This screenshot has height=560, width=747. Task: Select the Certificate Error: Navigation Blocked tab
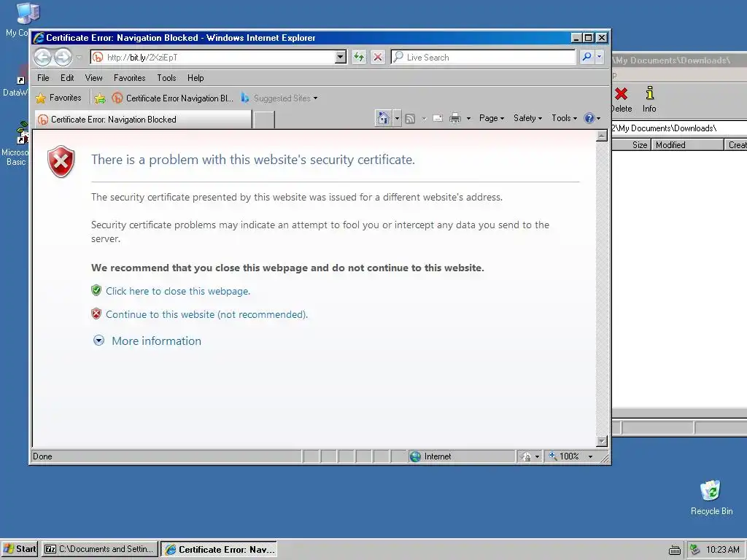point(143,120)
